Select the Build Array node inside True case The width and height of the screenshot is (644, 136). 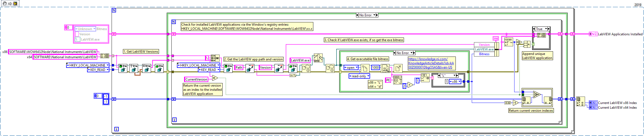point(541,35)
